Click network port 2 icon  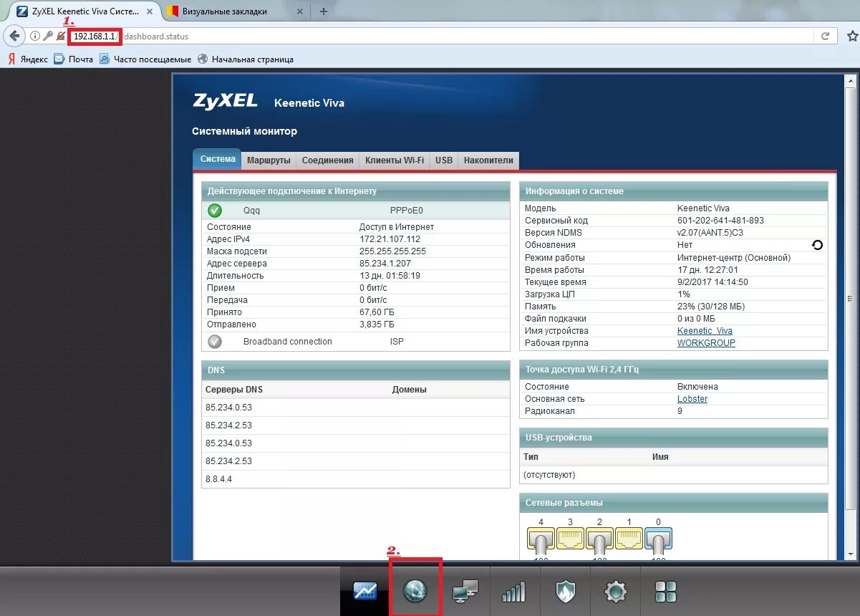click(x=600, y=539)
